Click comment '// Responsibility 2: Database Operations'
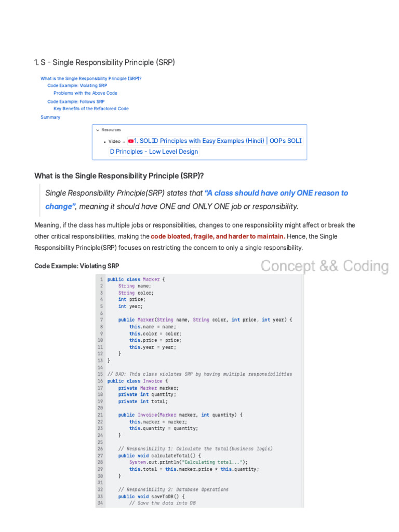399x532 pixels. pyautogui.click(x=174, y=489)
